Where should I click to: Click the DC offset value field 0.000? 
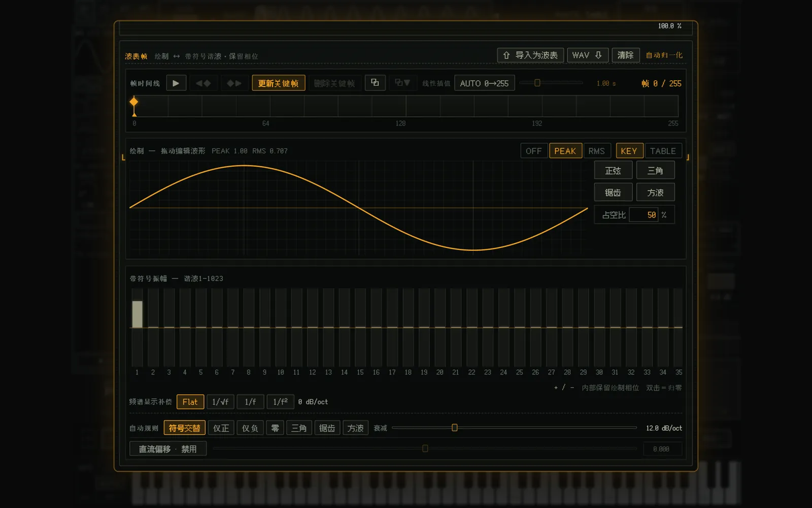coord(662,449)
